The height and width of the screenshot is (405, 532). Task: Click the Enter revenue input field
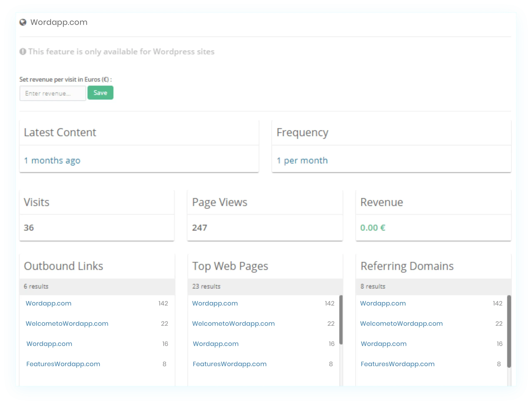click(53, 93)
